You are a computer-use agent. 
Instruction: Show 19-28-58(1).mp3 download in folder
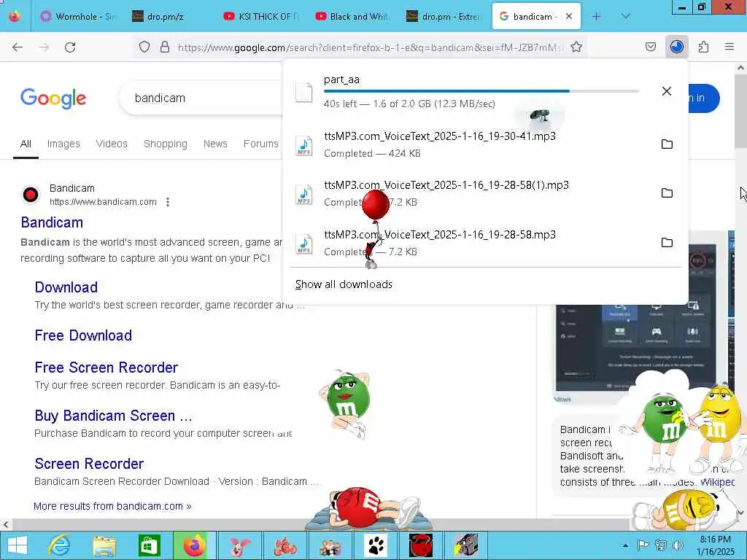[667, 192]
